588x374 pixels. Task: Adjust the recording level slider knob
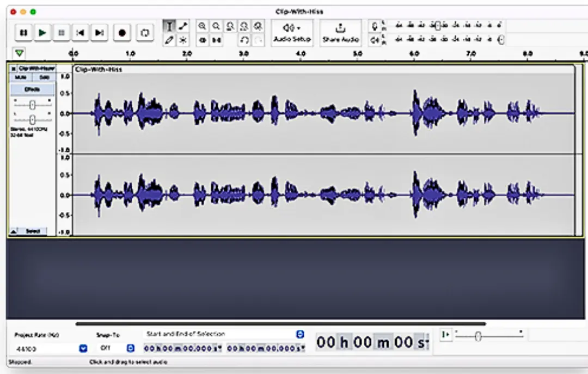click(x=437, y=26)
